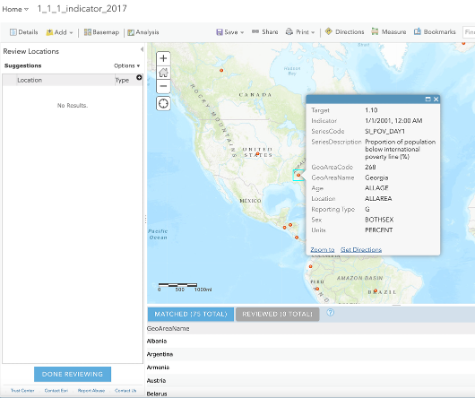Click the find address search field
Screen dimensions: 476x398
(x=469, y=32)
